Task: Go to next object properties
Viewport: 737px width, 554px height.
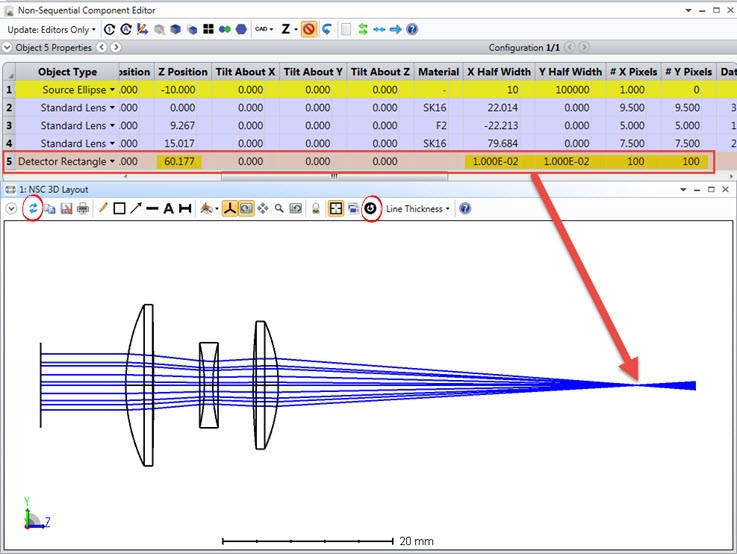Action: tap(116, 47)
